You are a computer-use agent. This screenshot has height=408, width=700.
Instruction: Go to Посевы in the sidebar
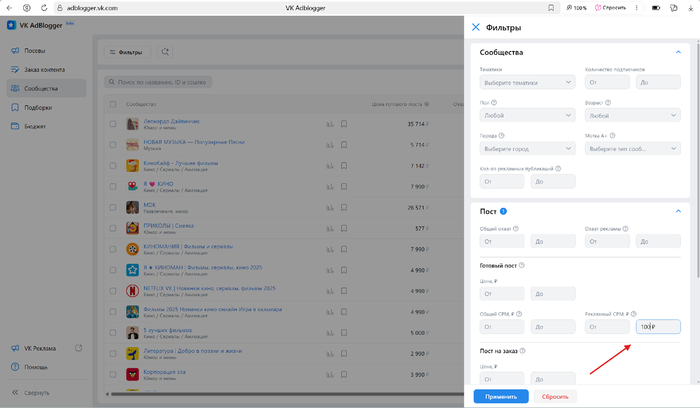tap(34, 50)
